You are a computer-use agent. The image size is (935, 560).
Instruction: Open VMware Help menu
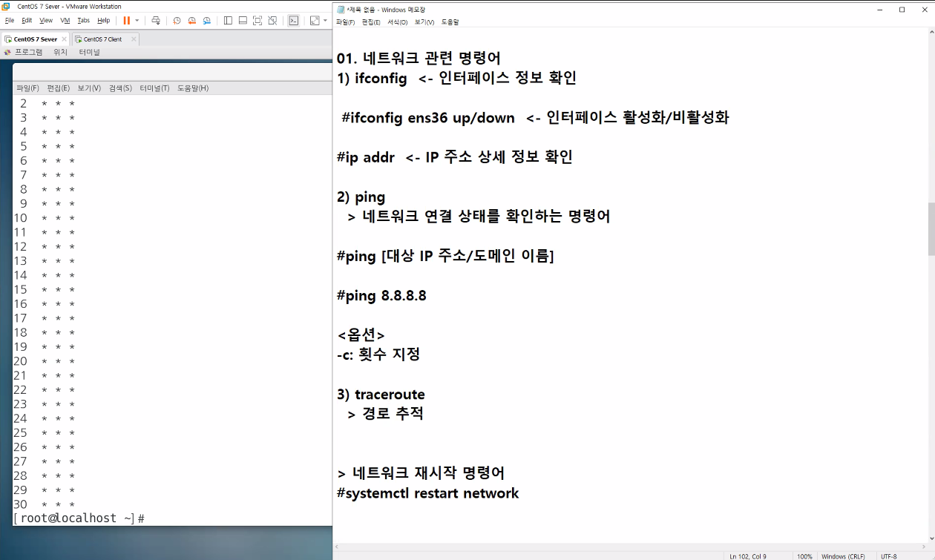tap(103, 21)
